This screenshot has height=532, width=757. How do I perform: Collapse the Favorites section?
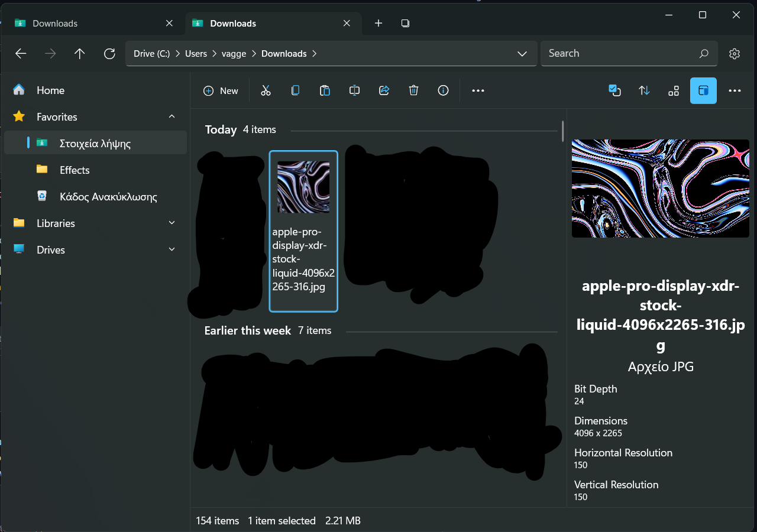click(x=172, y=116)
